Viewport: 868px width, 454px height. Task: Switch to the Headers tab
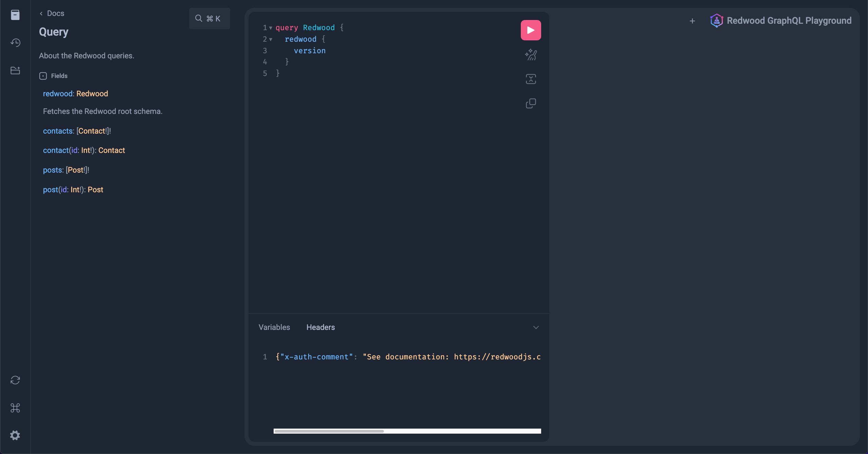click(320, 327)
